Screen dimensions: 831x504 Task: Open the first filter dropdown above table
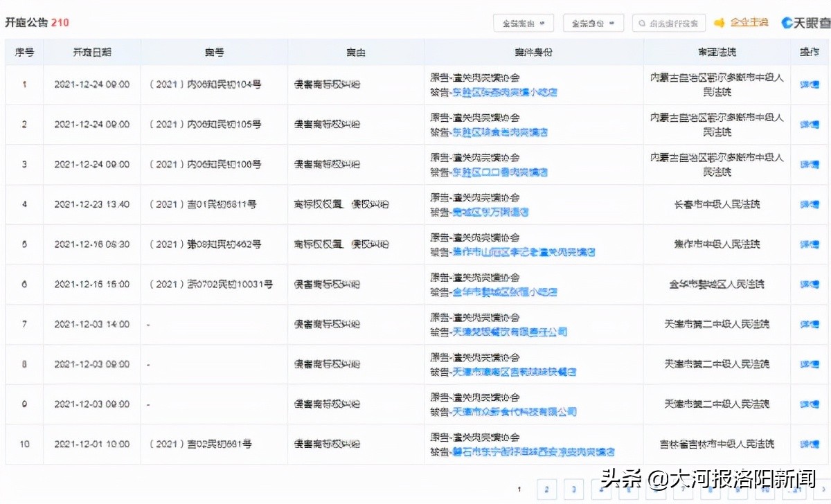click(523, 24)
